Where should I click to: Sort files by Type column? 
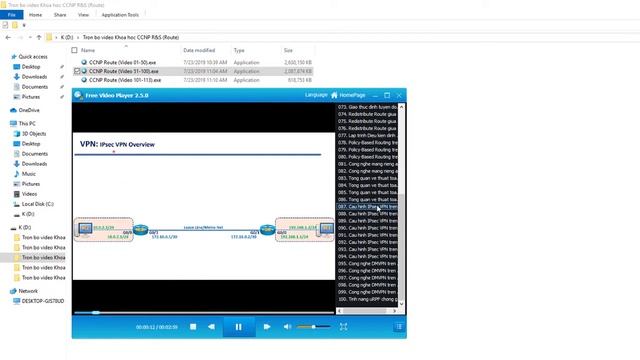239,50
